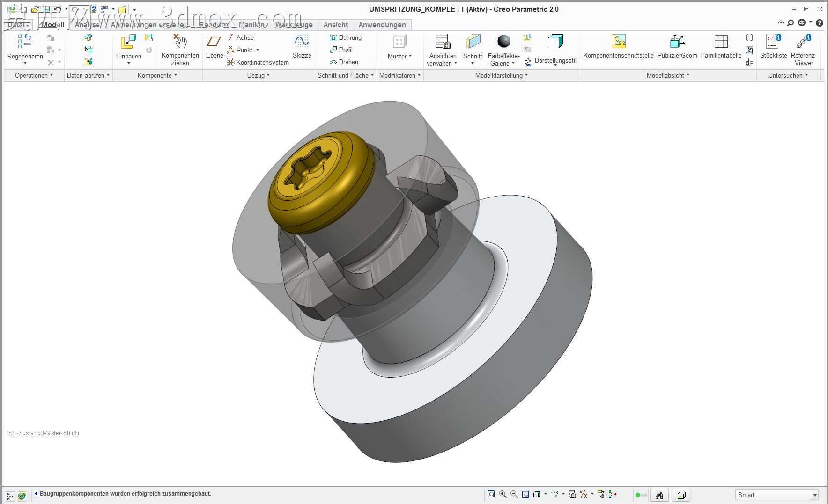
Task: Expand the Modelldarstellung group
Action: [x=502, y=75]
